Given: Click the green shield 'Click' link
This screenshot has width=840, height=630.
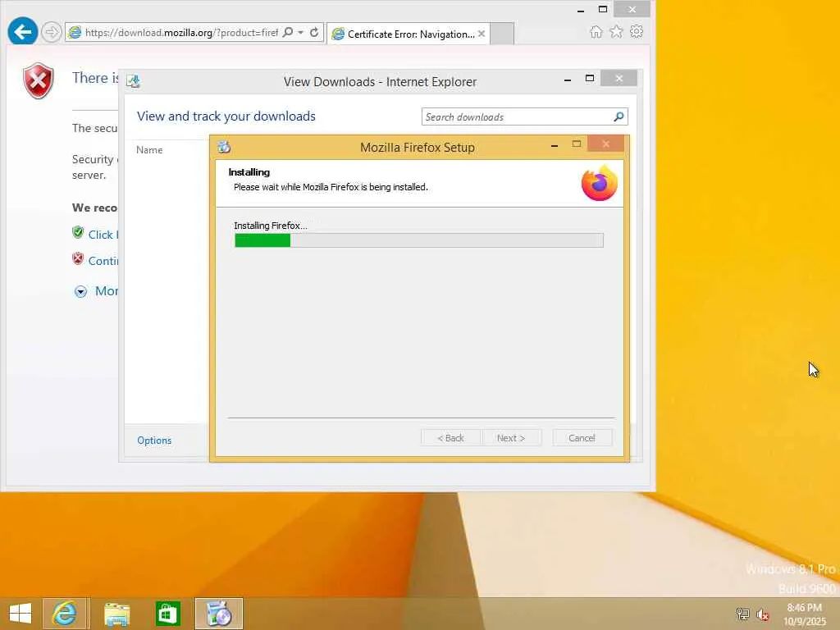Looking at the screenshot, I should click(103, 235).
